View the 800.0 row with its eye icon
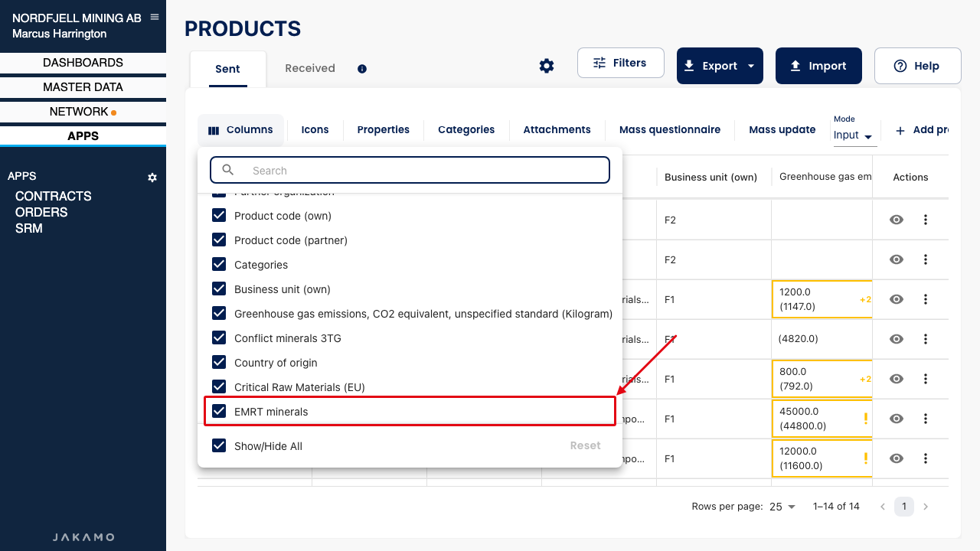980x551 pixels. tap(897, 379)
